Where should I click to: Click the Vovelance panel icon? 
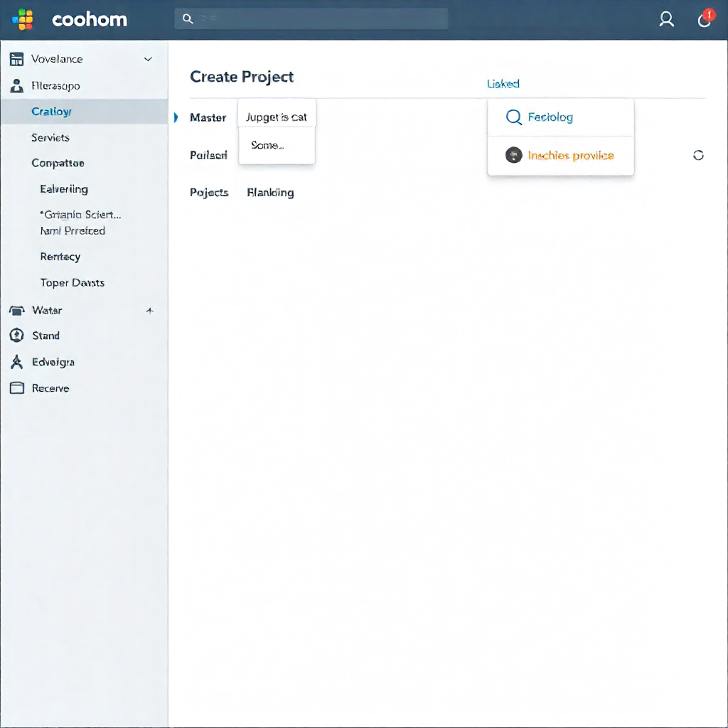[x=16, y=59]
